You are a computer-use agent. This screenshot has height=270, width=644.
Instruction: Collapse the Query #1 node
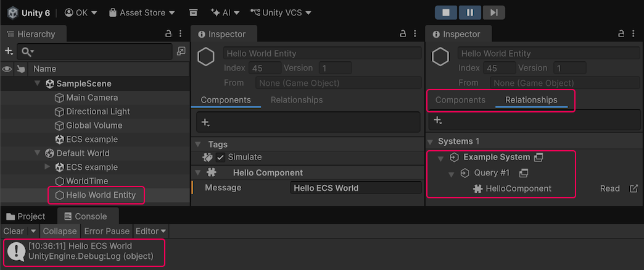(x=452, y=174)
